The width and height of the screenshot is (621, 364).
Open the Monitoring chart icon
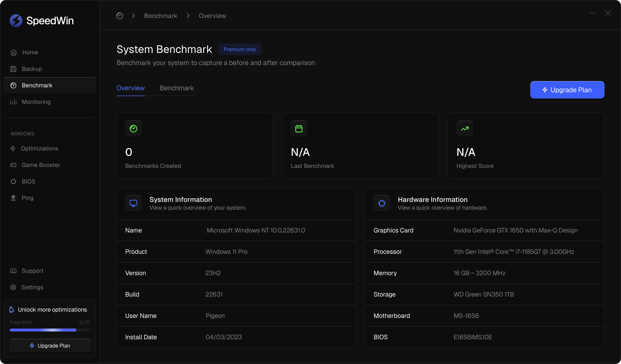click(x=14, y=102)
